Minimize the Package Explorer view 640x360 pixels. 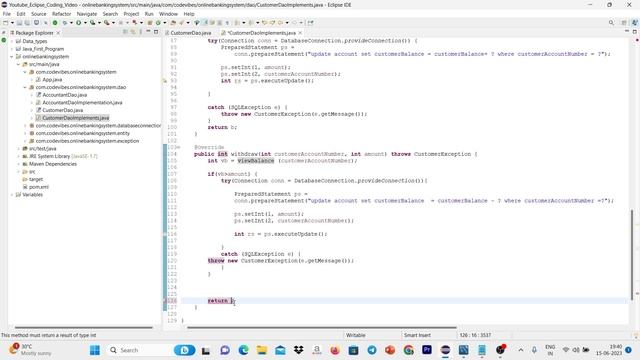[x=148, y=32]
